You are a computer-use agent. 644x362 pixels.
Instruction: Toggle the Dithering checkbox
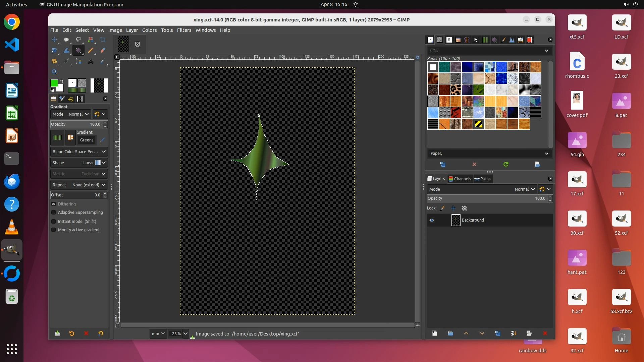pos(53,204)
